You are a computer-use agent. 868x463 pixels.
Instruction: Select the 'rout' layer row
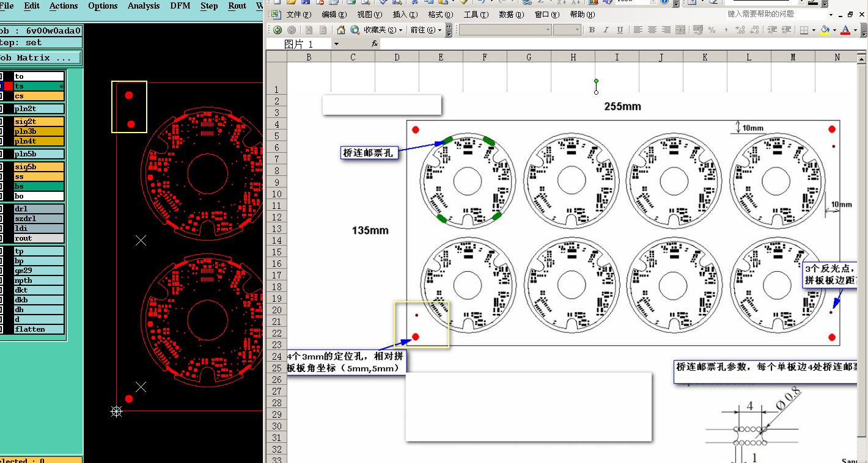pos(39,238)
